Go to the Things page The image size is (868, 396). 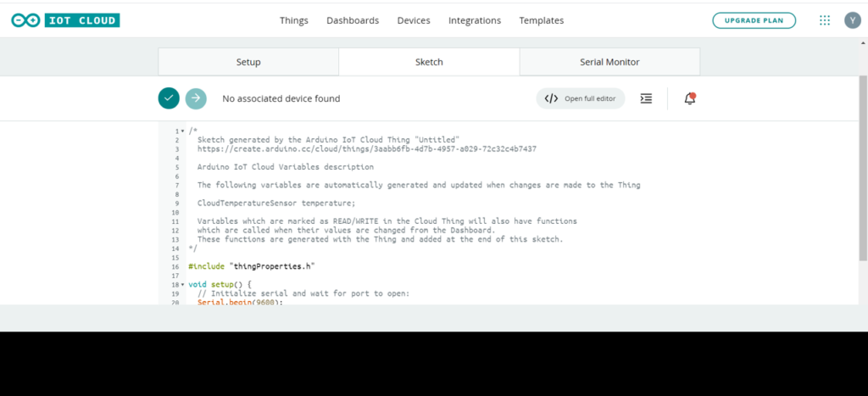point(294,20)
